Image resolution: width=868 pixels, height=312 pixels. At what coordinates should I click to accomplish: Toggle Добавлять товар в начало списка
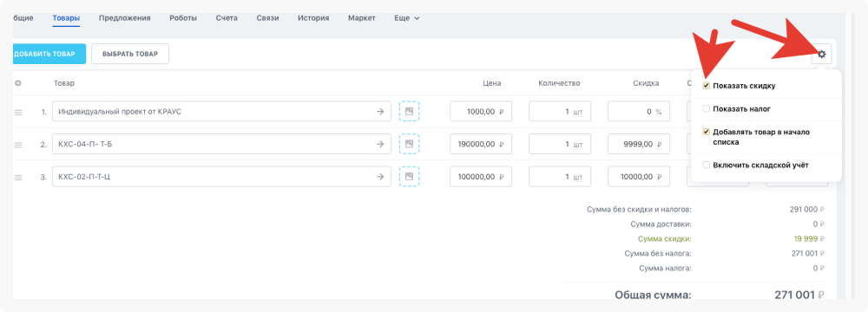click(x=706, y=133)
